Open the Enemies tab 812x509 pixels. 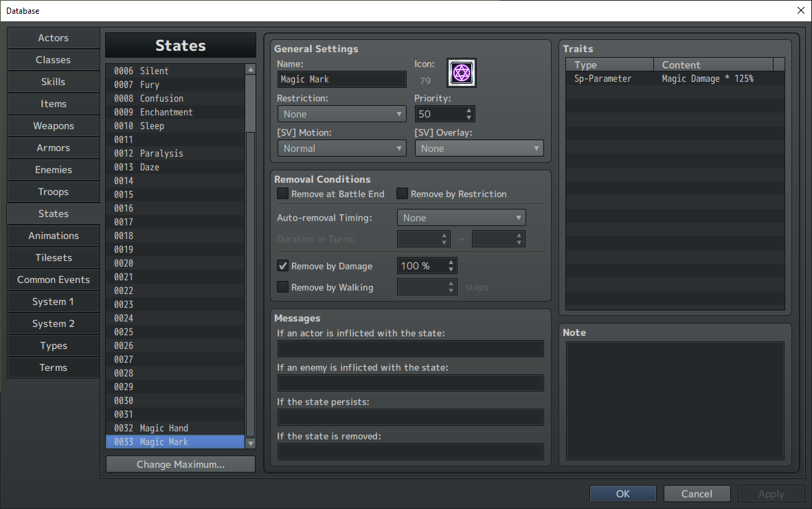pos(54,170)
